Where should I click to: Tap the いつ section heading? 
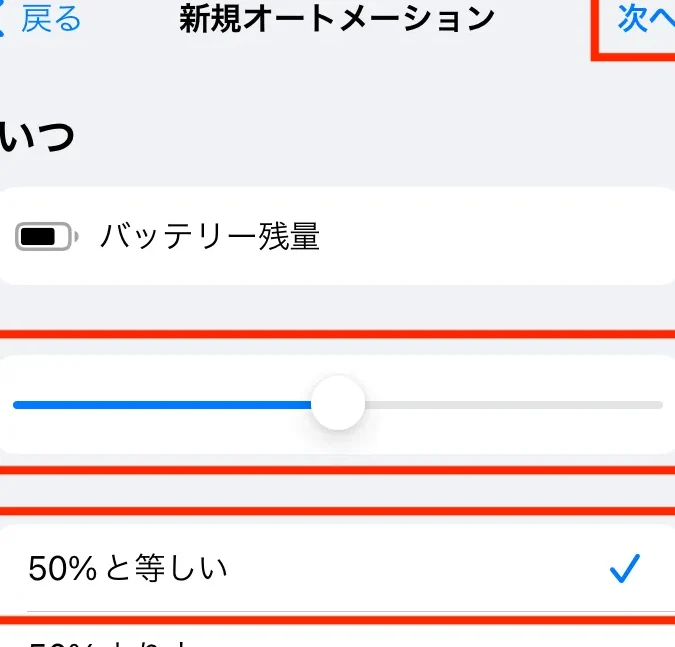[x=37, y=136]
